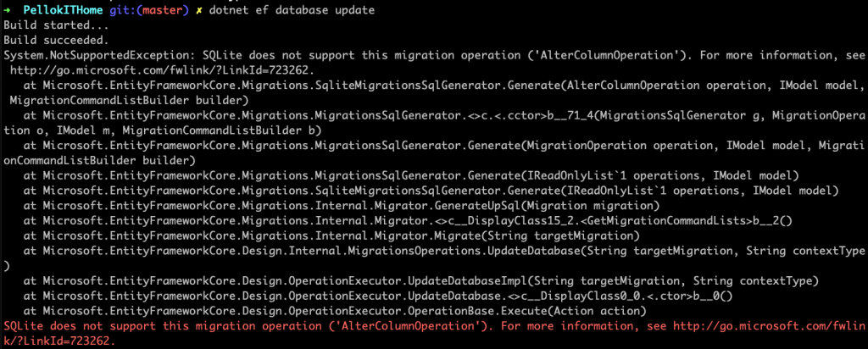
Task: Click the red SQLite error message line
Action: click(x=434, y=333)
